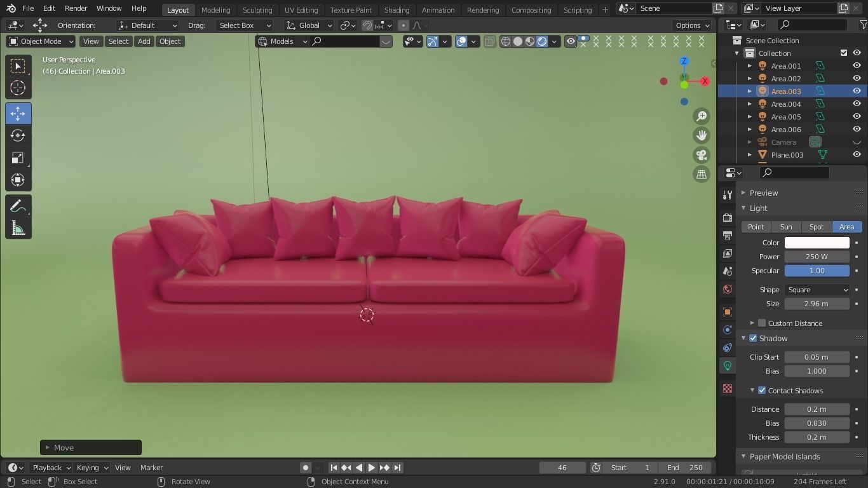The height and width of the screenshot is (488, 868).
Task: Open the Options dropdown
Action: (693, 25)
